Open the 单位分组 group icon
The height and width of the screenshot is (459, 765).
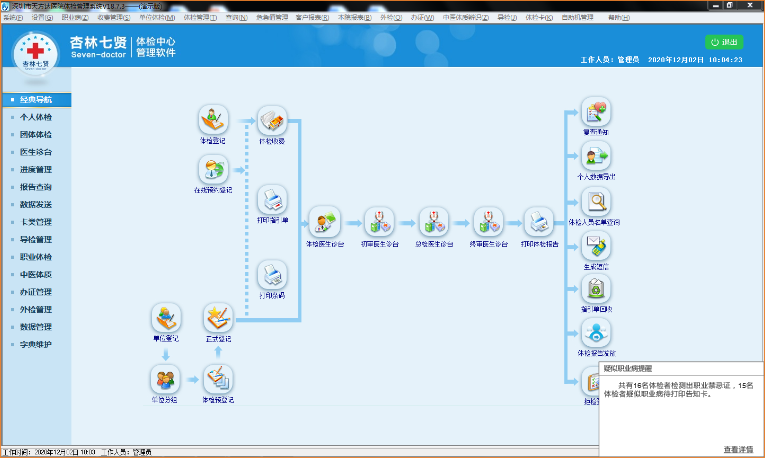coord(165,379)
